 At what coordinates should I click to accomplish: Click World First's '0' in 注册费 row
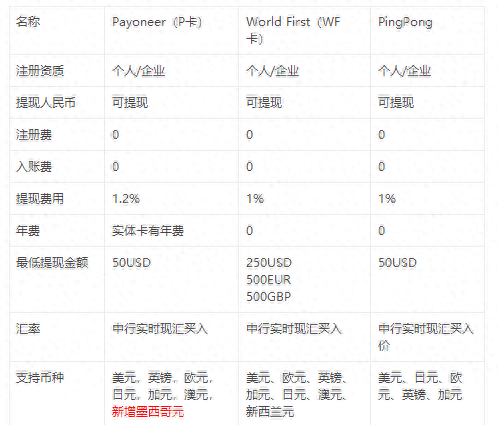(250, 135)
